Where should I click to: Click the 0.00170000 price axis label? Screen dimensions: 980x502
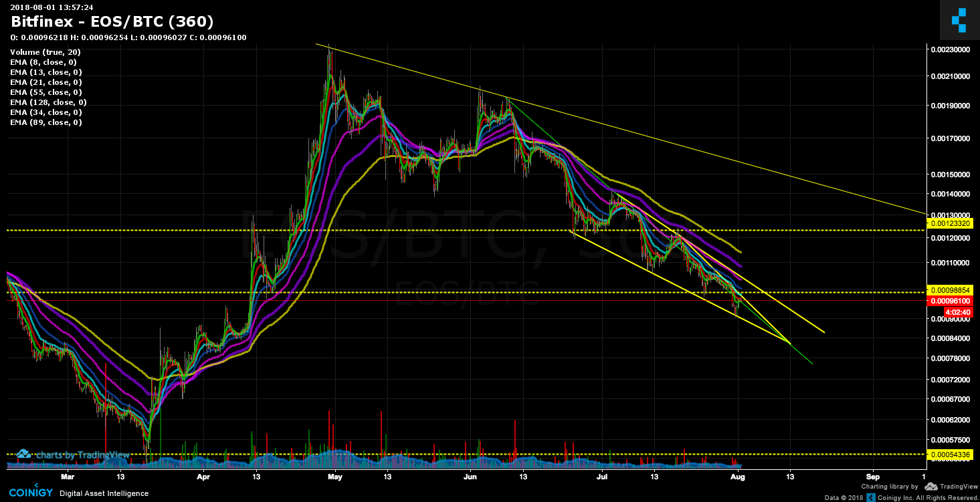pos(950,138)
